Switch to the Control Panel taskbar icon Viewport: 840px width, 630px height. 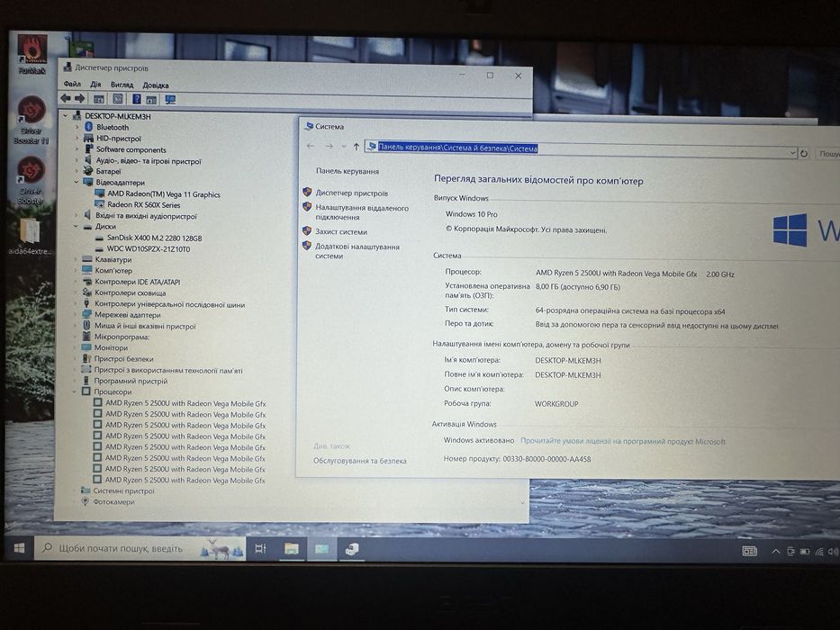pyautogui.click(x=321, y=549)
